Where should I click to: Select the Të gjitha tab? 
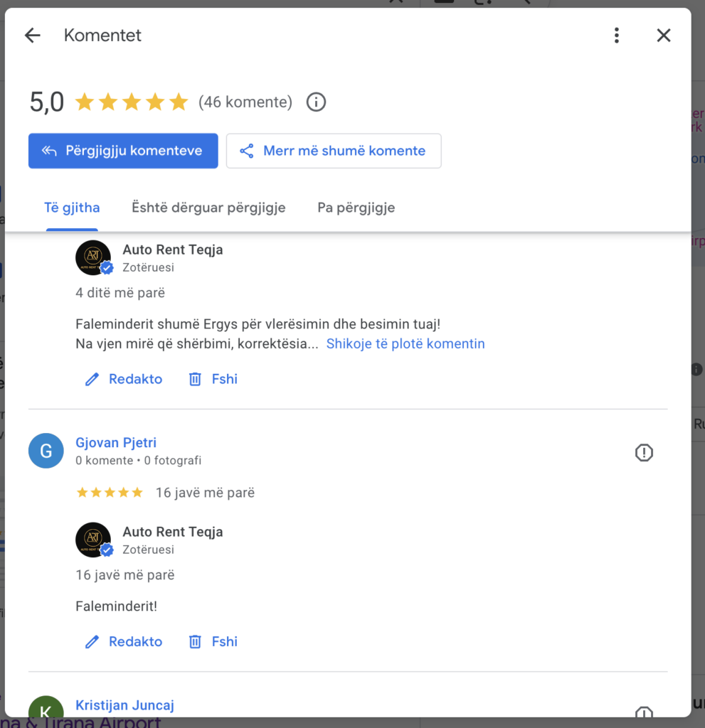pos(72,208)
